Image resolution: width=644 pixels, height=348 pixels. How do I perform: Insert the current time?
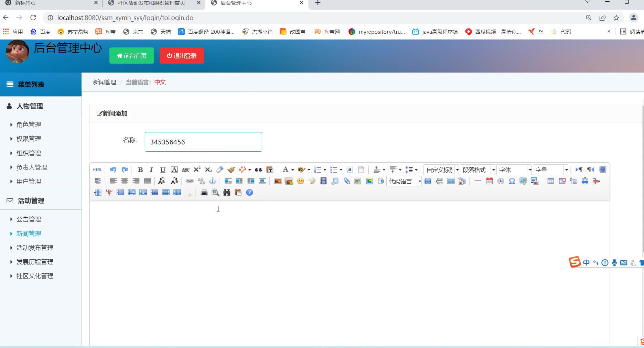click(501, 181)
